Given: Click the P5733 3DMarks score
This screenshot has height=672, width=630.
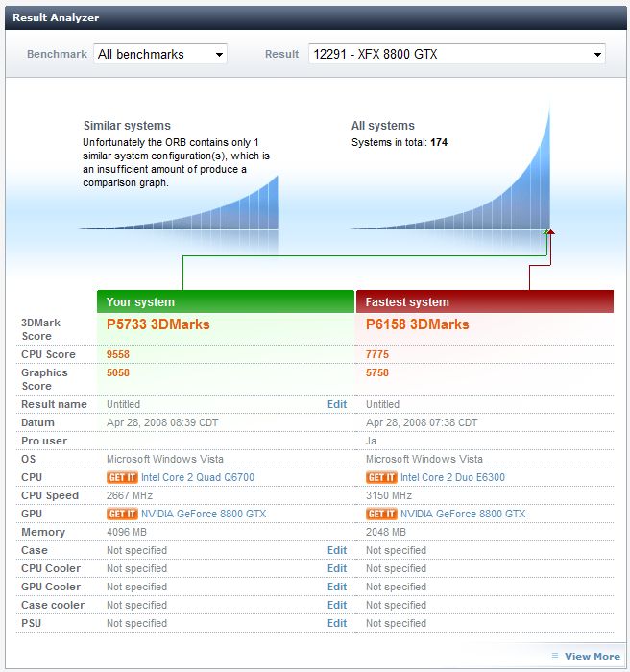Looking at the screenshot, I should [158, 324].
